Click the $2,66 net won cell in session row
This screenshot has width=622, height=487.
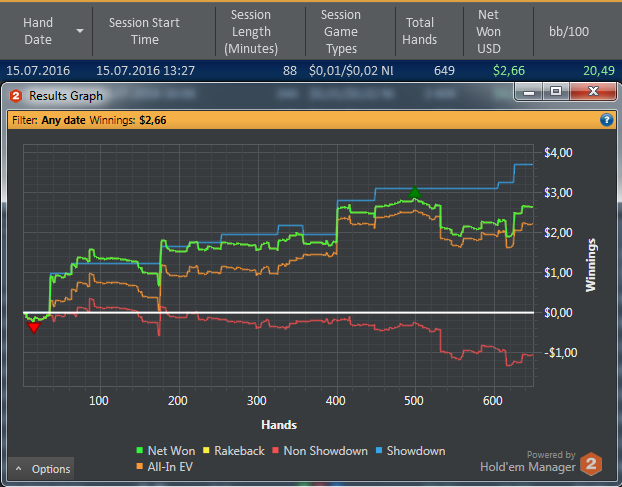[509, 71]
